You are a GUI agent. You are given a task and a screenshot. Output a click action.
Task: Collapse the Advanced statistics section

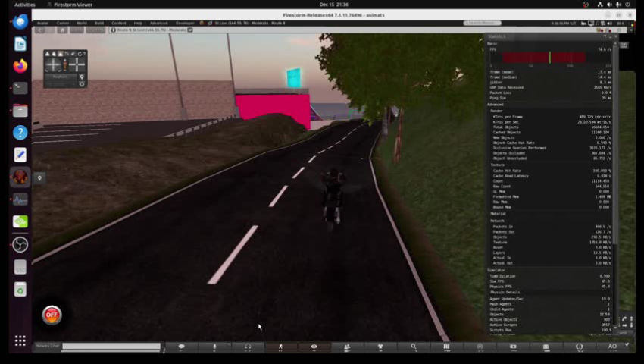point(495,104)
